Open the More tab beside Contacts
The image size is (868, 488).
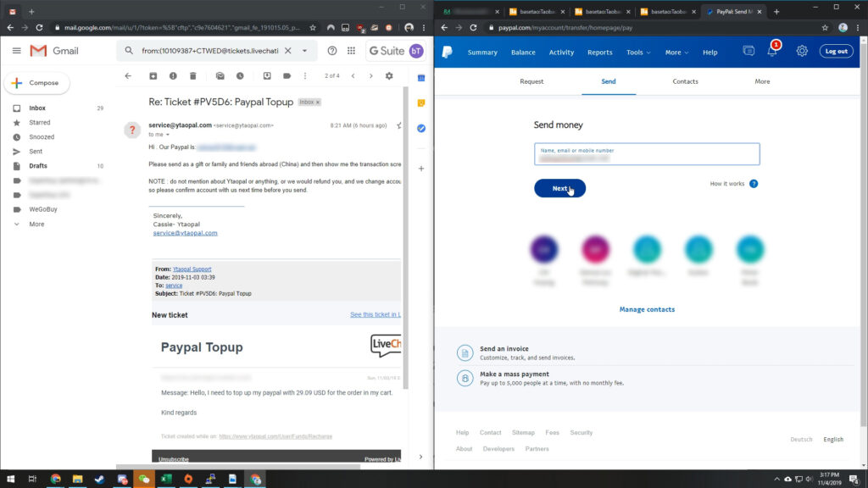tap(762, 81)
